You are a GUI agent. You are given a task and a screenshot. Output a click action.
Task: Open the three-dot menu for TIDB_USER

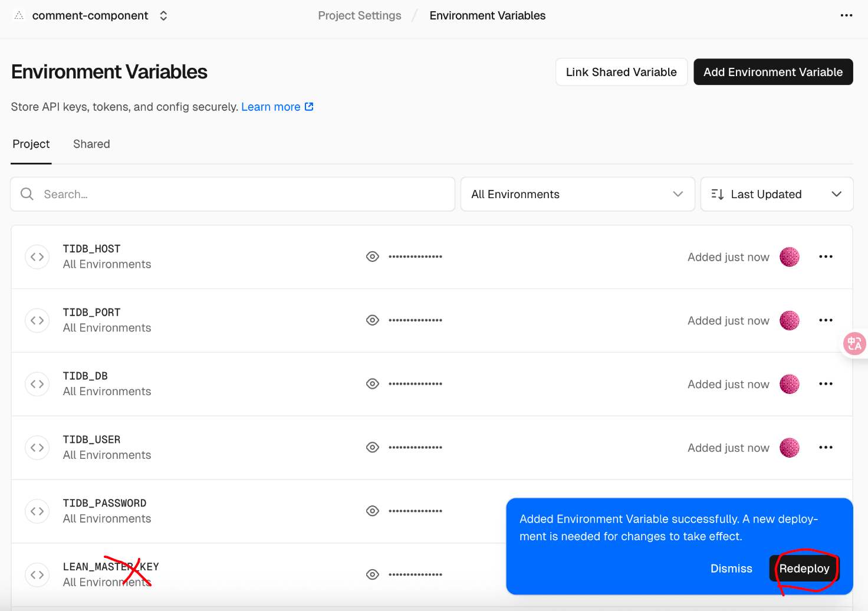click(826, 448)
